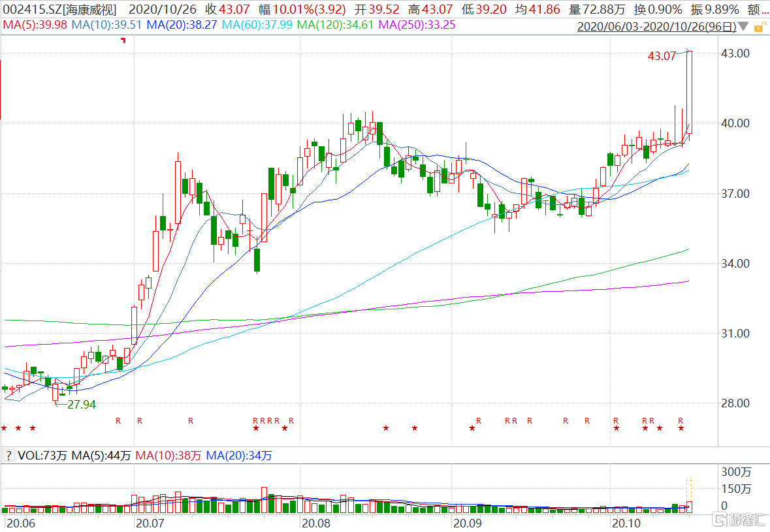Click the rightmost red star event marker
Screen dimensions: 770x532
coord(681,428)
